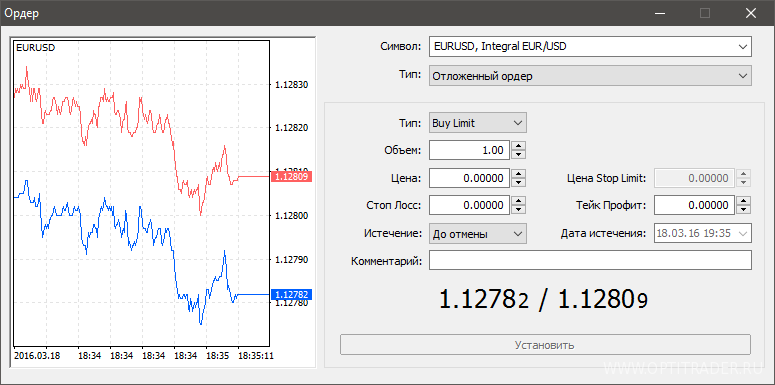Click the Комментарий text field
The width and height of the screenshot is (775, 385).
click(590, 260)
